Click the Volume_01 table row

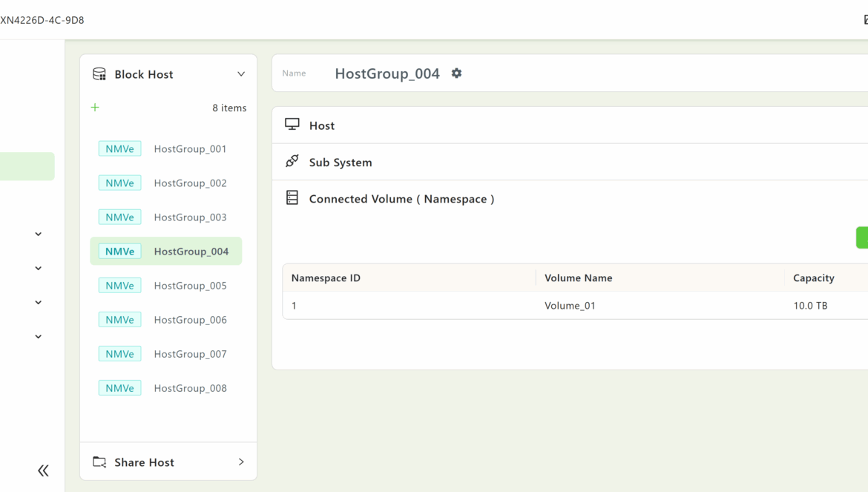pos(570,306)
